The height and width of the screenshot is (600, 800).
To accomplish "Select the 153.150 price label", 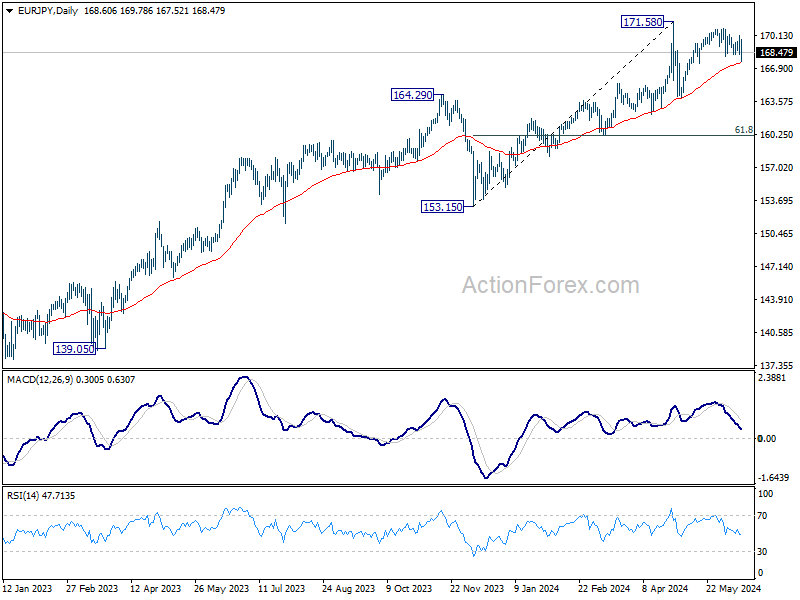I will point(442,207).
